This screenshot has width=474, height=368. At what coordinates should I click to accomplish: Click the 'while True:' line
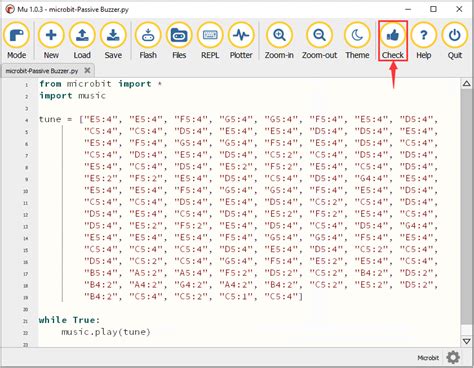coord(69,320)
